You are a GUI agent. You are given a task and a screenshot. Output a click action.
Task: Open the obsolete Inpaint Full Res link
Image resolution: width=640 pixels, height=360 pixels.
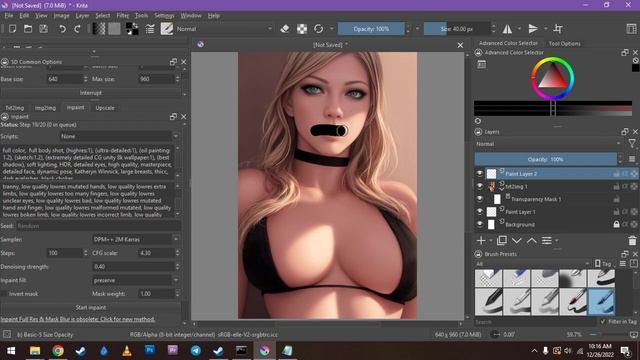click(78, 319)
